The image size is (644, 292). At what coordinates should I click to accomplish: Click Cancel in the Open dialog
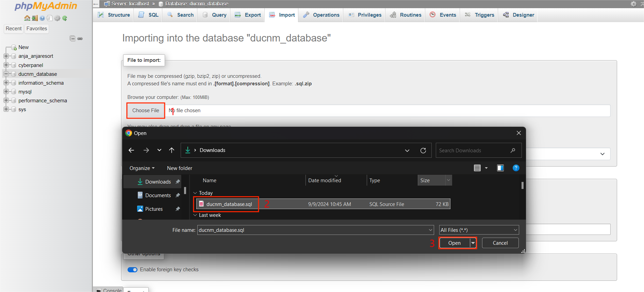click(x=500, y=243)
